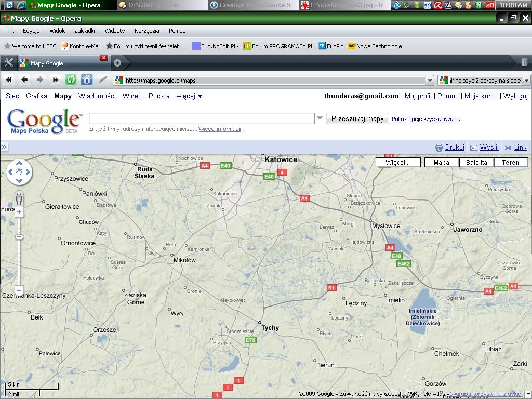The image size is (532, 399).
Task: Click the rewind navigation button
Action: [9, 80]
